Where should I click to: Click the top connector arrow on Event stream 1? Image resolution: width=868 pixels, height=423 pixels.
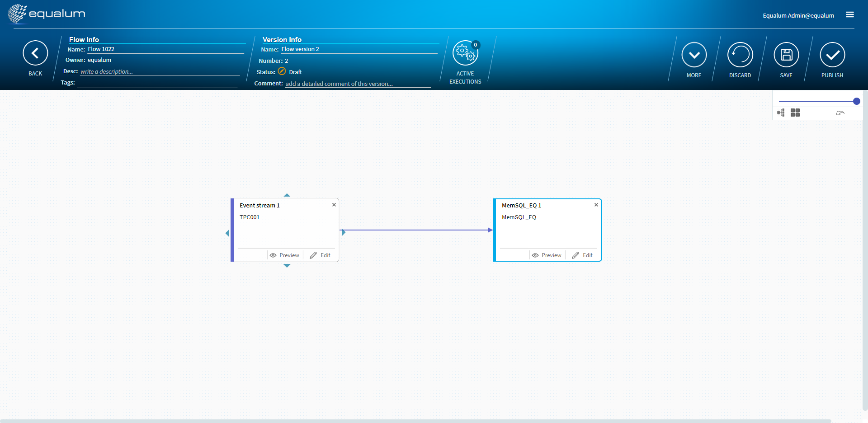point(287,195)
